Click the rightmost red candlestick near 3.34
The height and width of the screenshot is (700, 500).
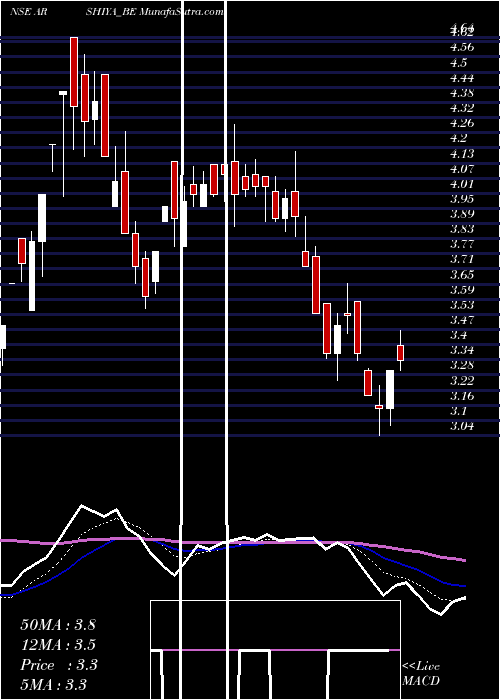[400, 353]
